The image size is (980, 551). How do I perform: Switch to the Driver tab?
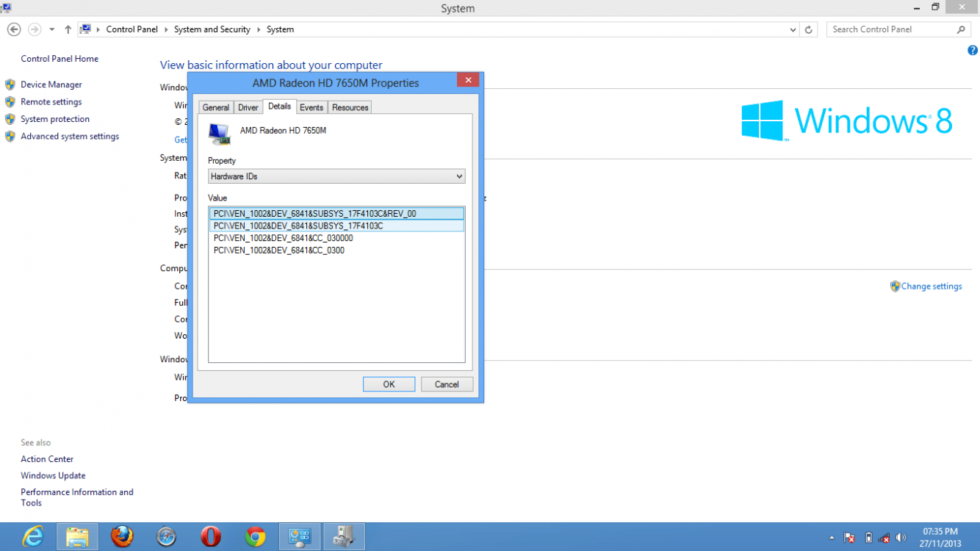[248, 107]
